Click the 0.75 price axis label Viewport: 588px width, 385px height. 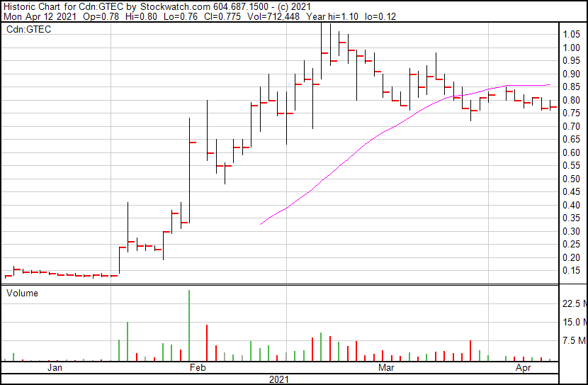click(572, 113)
